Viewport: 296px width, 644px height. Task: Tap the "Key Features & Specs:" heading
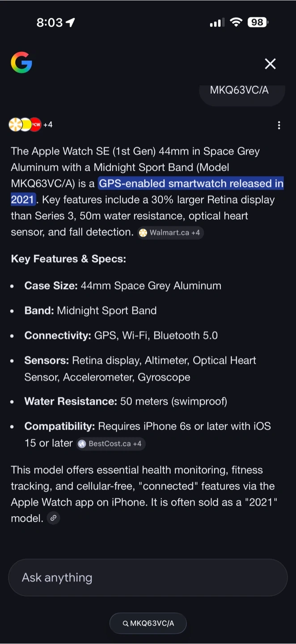pos(68,259)
